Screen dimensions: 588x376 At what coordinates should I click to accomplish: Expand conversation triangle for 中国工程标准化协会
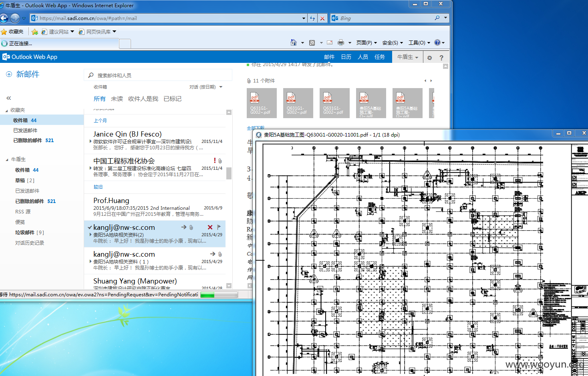(91, 168)
